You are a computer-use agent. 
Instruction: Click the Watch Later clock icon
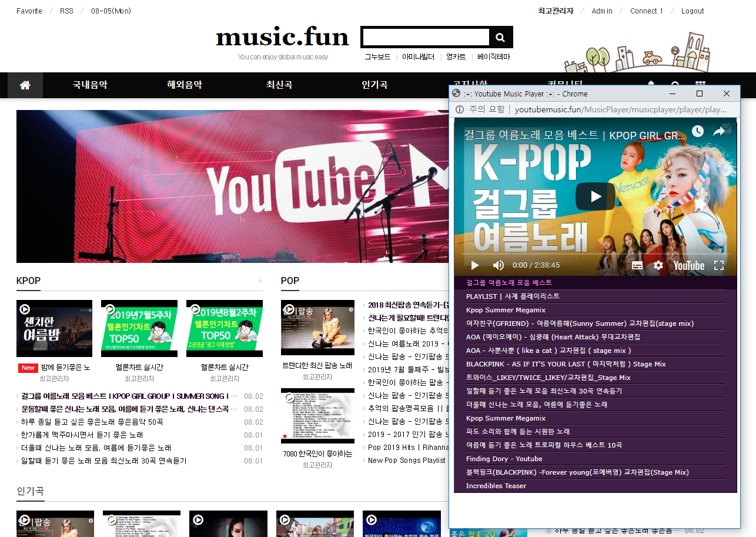pyautogui.click(x=697, y=132)
